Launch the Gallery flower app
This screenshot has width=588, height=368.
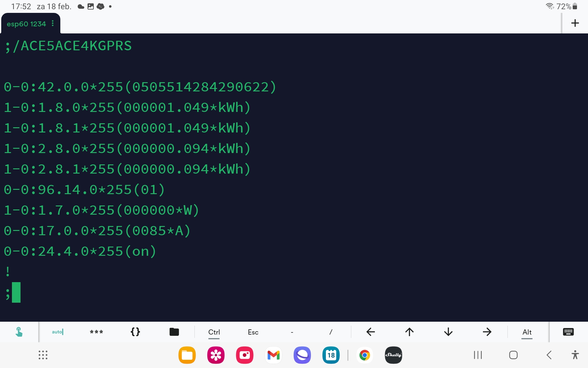(216, 355)
